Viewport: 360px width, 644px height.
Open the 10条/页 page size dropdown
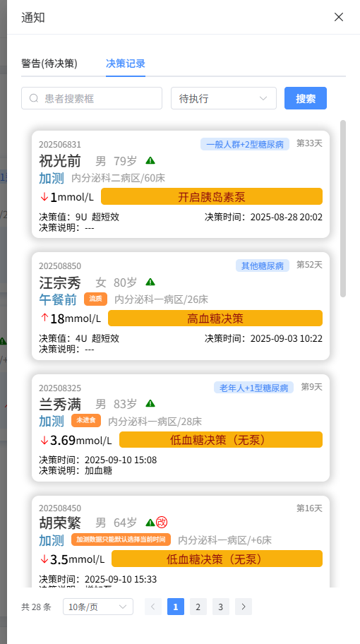(98, 607)
